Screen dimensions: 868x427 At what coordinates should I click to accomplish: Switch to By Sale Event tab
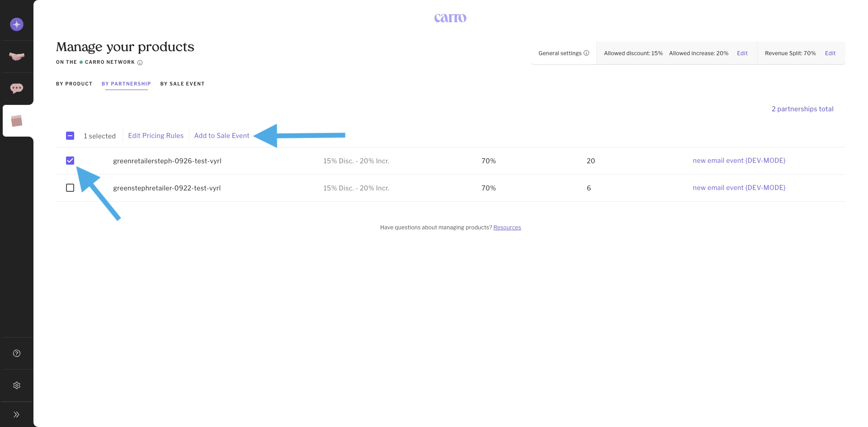183,84
